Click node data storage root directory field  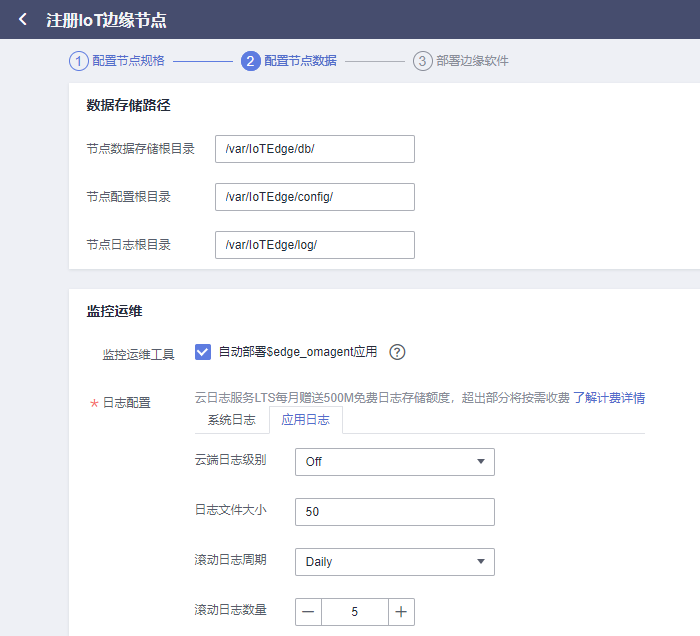314,149
